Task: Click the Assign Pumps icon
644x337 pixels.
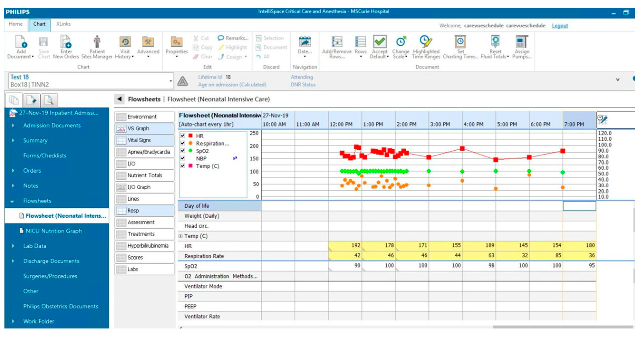Action: point(522,42)
